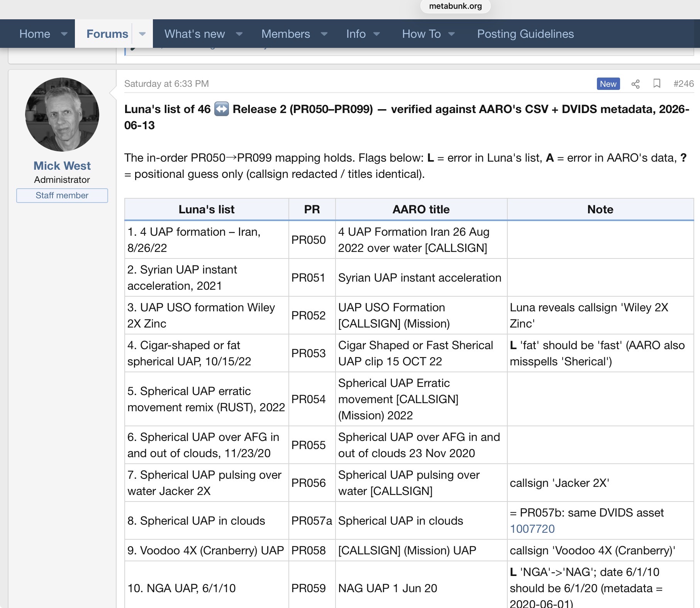The height and width of the screenshot is (608, 700).
Task: Open the Mick West profile link
Action: 62,166
